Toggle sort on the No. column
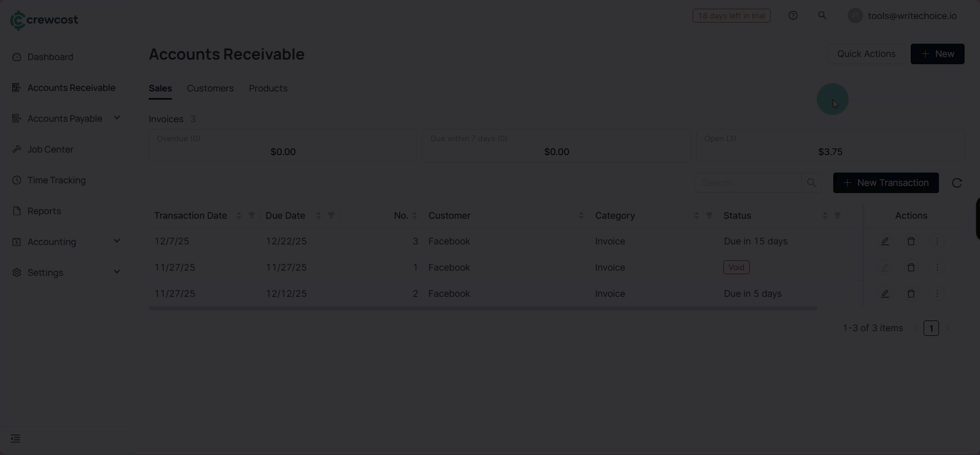This screenshot has height=455, width=980. (x=415, y=216)
